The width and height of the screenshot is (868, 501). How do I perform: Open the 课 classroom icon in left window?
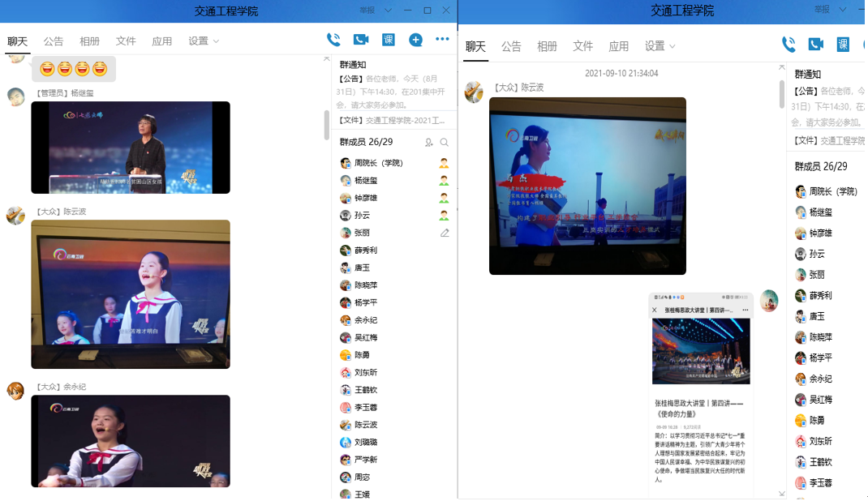tap(389, 40)
